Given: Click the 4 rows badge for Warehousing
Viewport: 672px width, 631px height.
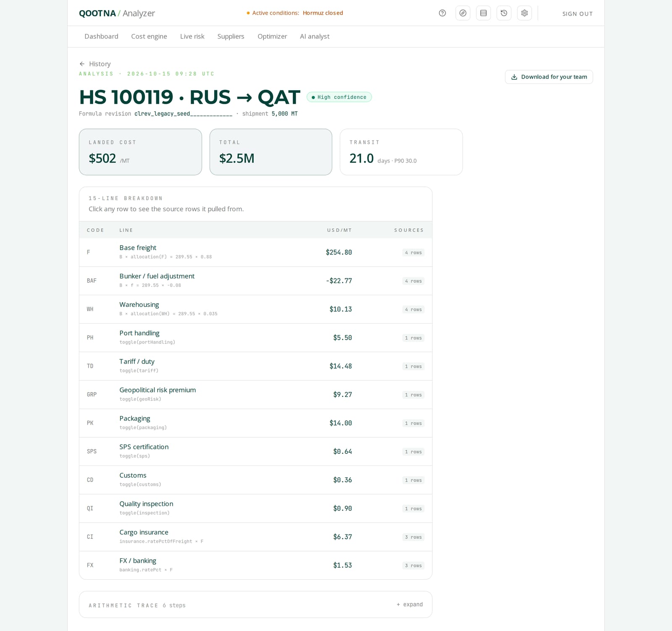Looking at the screenshot, I should pos(413,309).
